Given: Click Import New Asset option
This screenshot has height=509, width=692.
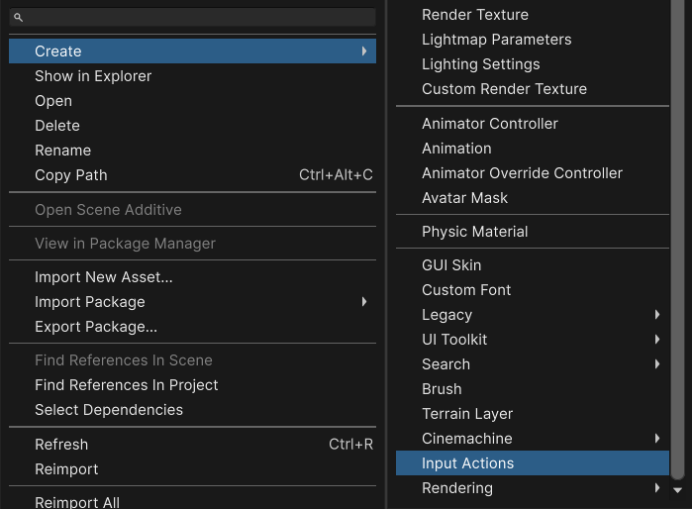Looking at the screenshot, I should tap(104, 277).
